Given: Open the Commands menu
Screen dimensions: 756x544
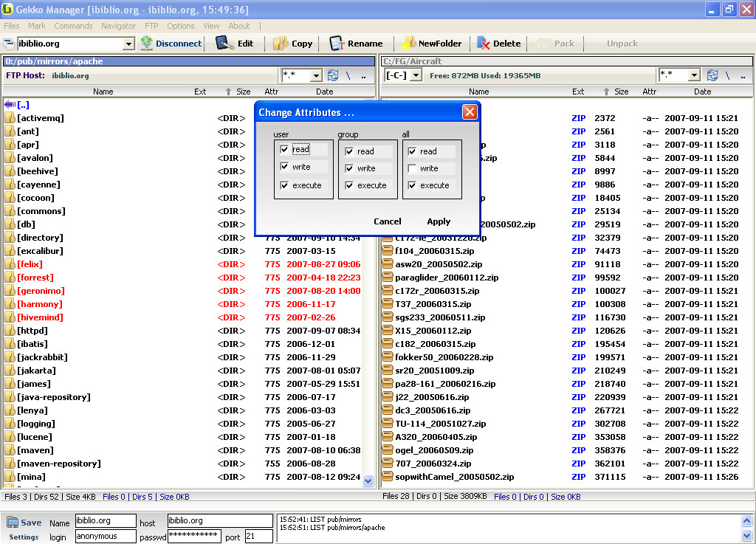Looking at the screenshot, I should pos(73,26).
